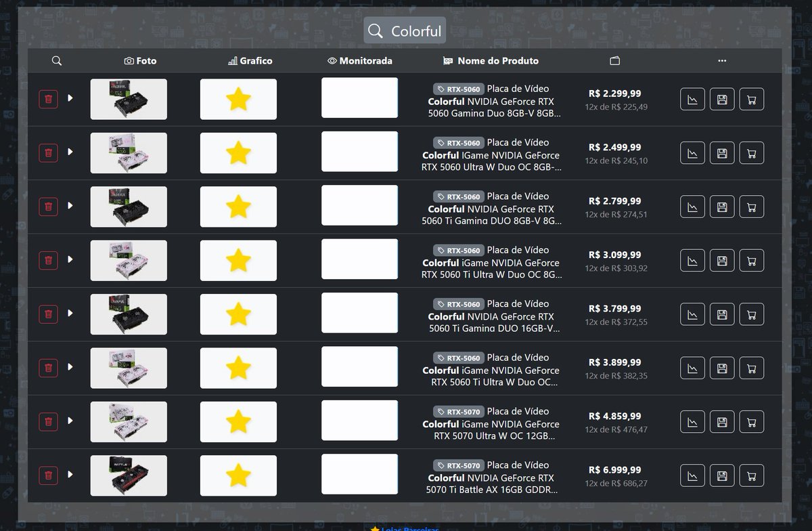This screenshot has width=812, height=531.
Task: Open thumbnail of the R$ 4.859,99 card
Action: pyautogui.click(x=129, y=421)
